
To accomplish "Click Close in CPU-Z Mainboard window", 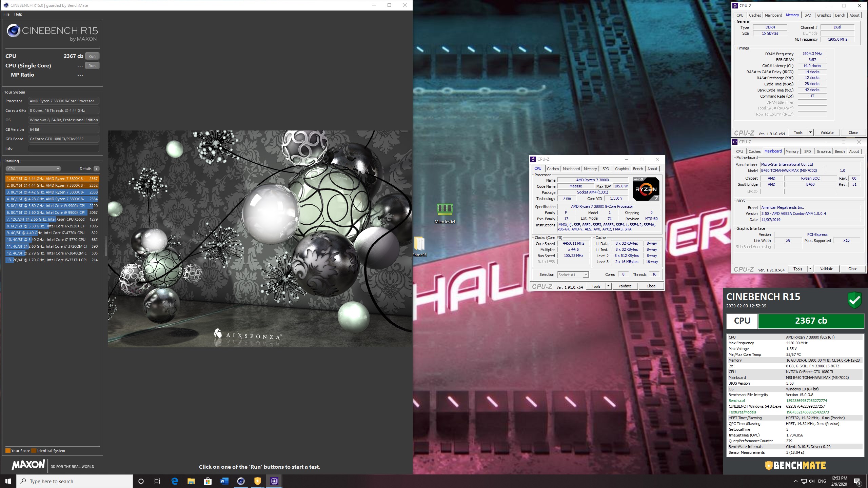I will pyautogui.click(x=852, y=269).
